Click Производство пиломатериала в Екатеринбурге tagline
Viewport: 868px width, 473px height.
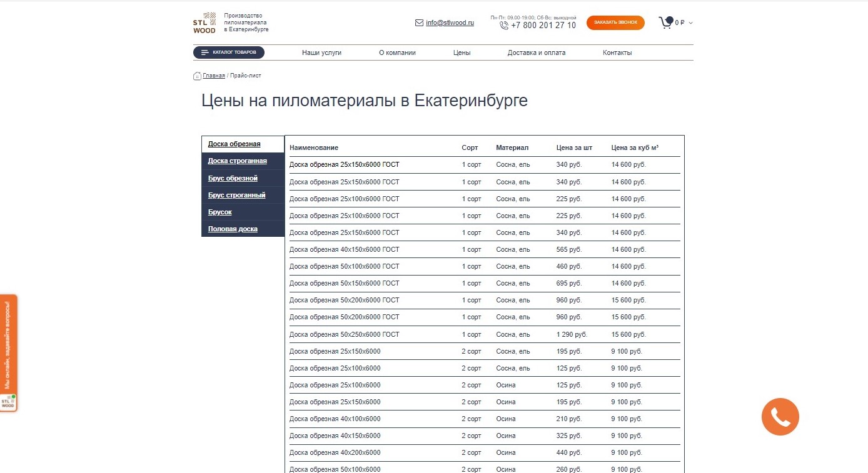246,22
